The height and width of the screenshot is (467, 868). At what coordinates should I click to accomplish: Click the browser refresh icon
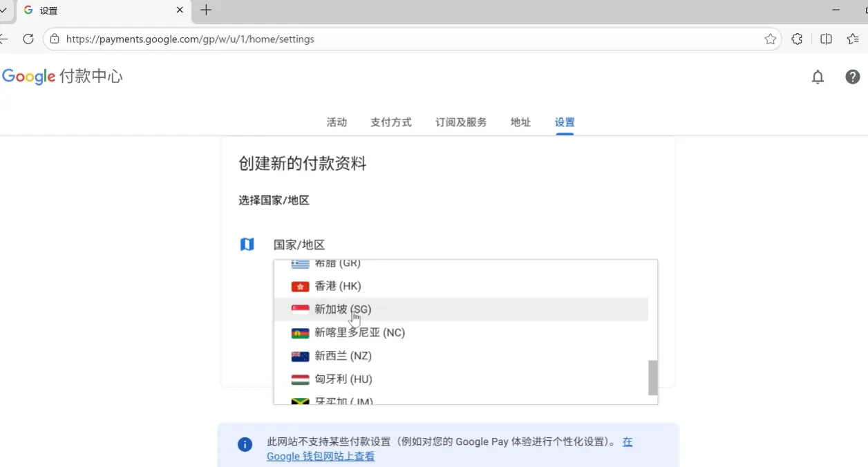click(x=28, y=39)
